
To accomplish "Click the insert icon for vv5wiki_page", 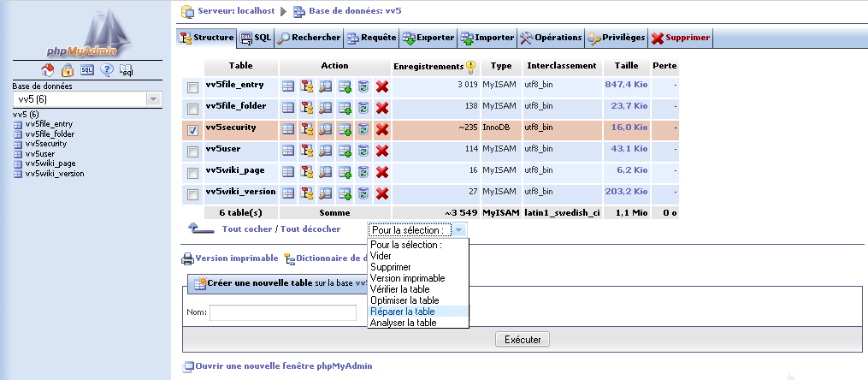I will click(345, 172).
